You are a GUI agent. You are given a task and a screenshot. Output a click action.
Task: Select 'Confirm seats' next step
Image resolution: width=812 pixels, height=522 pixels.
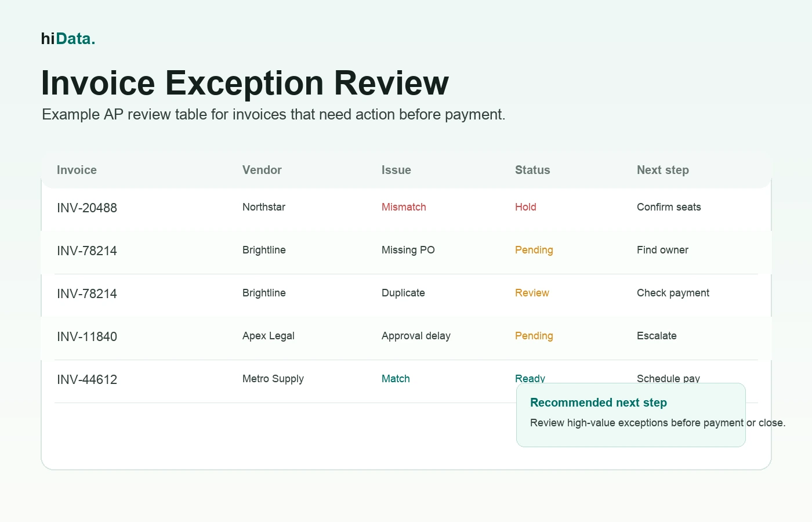click(669, 207)
